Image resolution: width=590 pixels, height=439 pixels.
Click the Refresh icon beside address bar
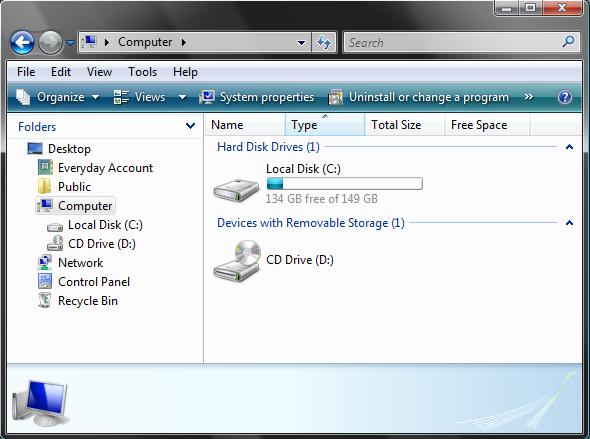tap(324, 42)
